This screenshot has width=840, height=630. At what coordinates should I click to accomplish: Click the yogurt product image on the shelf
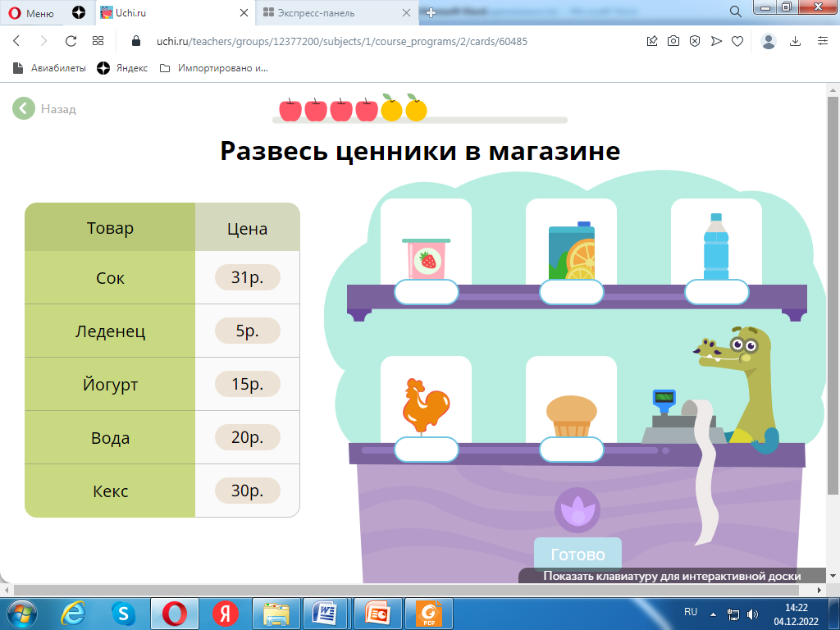[426, 258]
